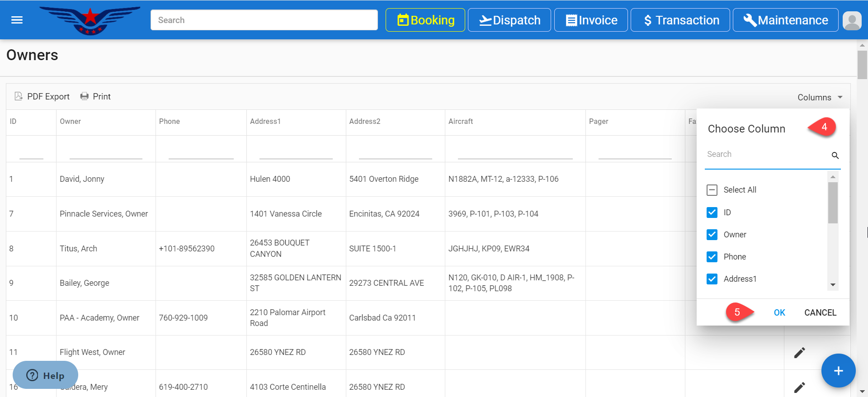Click the Print icon

tap(85, 96)
